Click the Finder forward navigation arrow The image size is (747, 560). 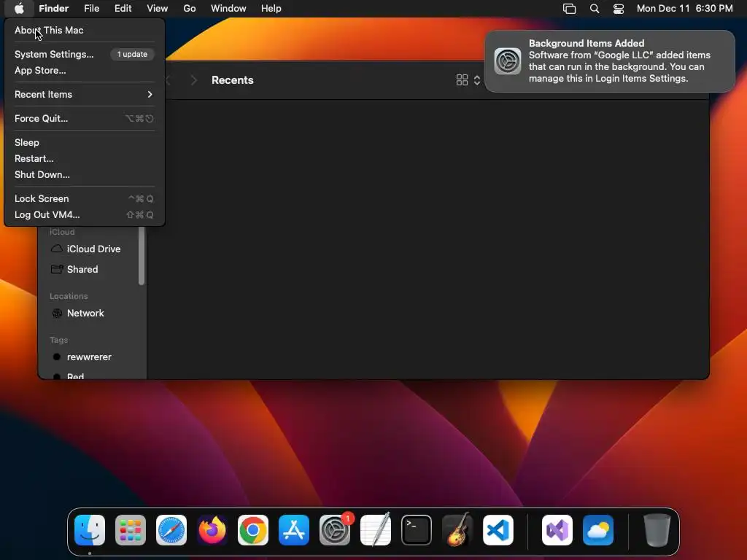pos(193,80)
